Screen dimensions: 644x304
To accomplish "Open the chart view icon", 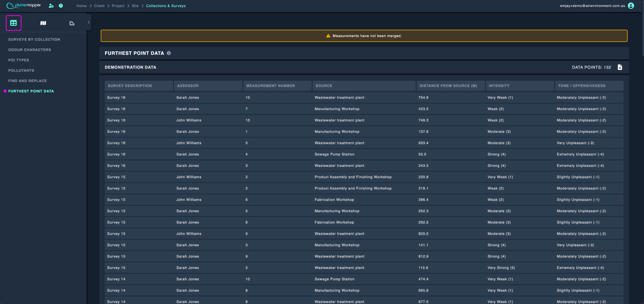I will 72,23.
